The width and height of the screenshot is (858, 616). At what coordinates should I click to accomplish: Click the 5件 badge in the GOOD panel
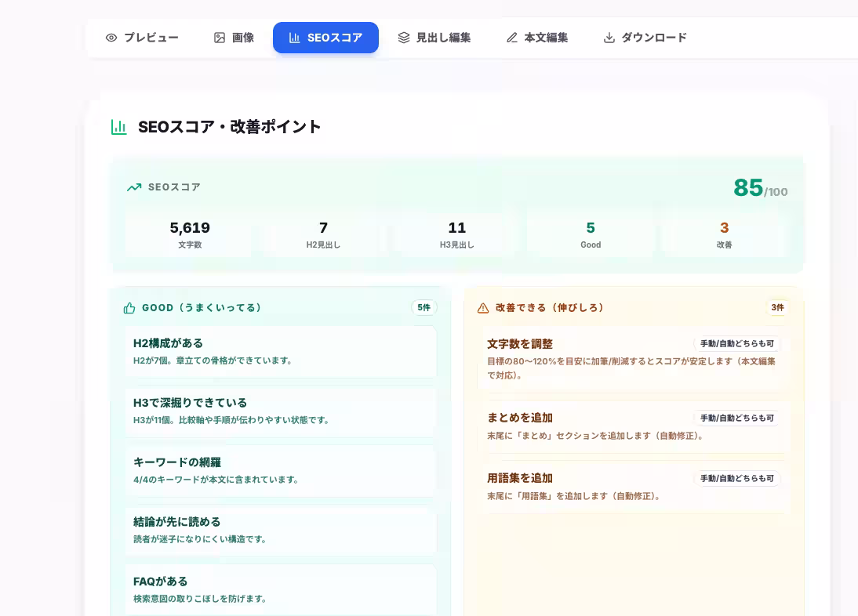[x=424, y=308]
